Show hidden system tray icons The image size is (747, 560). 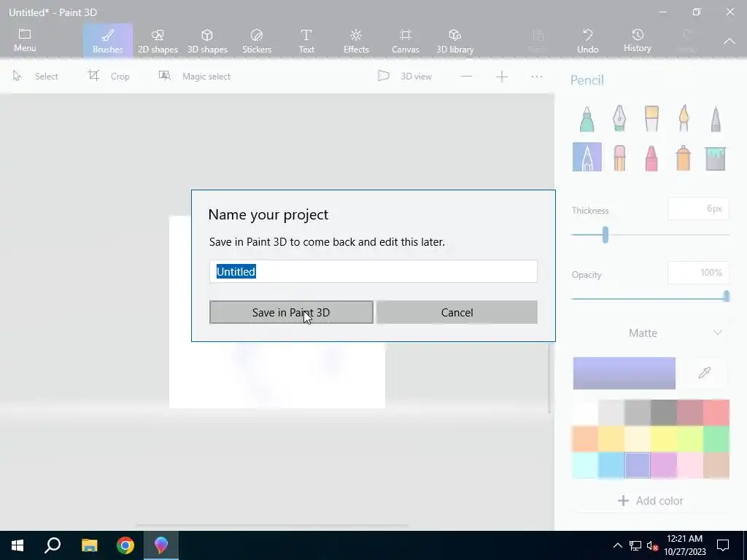pos(617,545)
